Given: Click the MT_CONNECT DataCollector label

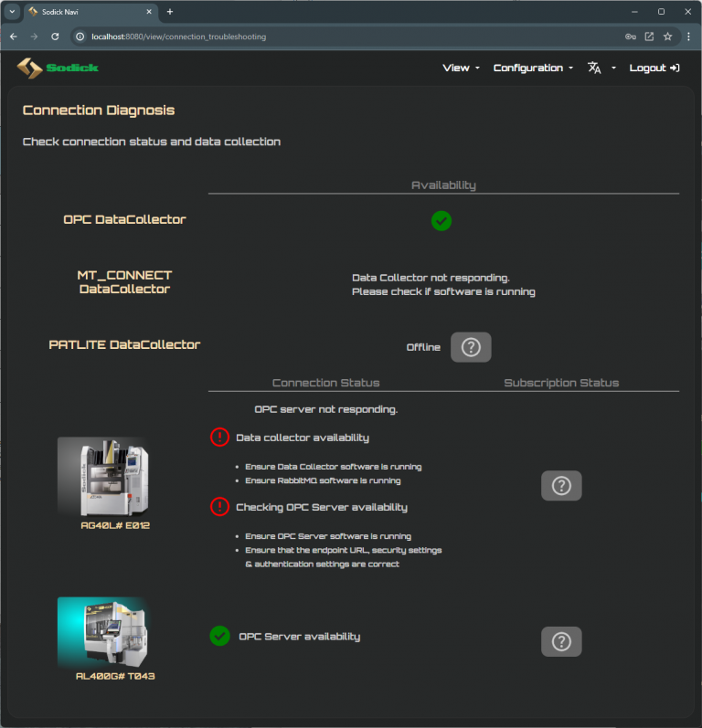Looking at the screenshot, I should tap(124, 282).
